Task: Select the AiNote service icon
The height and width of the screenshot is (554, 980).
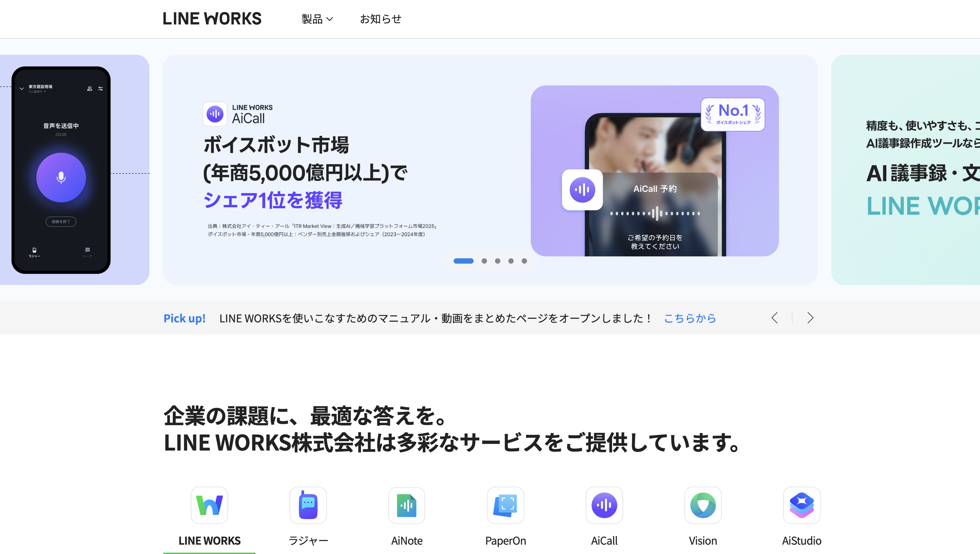Action: pos(407,505)
